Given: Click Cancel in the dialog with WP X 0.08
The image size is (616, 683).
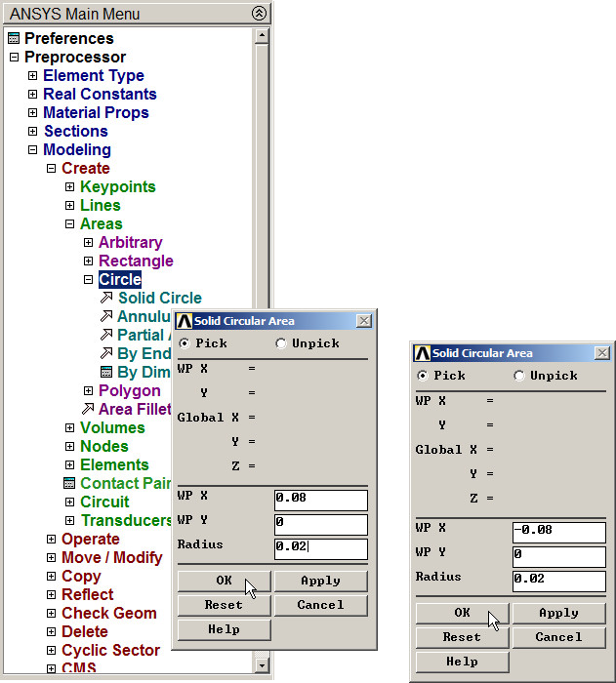Looking at the screenshot, I should 320,605.
